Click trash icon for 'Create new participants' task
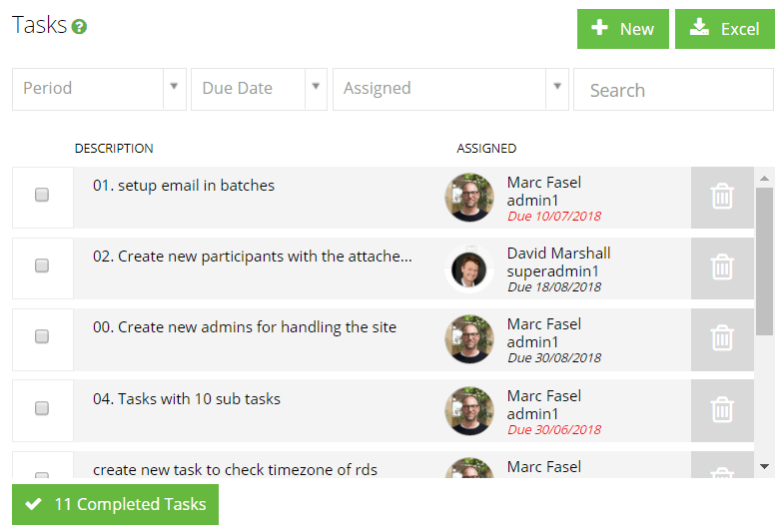Screen dimensions: 783x532 [x=722, y=267]
